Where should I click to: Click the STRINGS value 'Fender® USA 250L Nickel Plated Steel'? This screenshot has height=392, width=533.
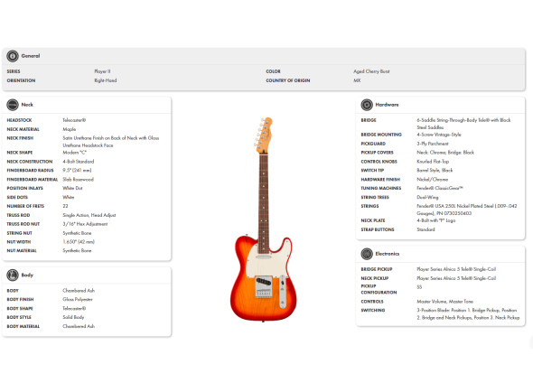467,210
